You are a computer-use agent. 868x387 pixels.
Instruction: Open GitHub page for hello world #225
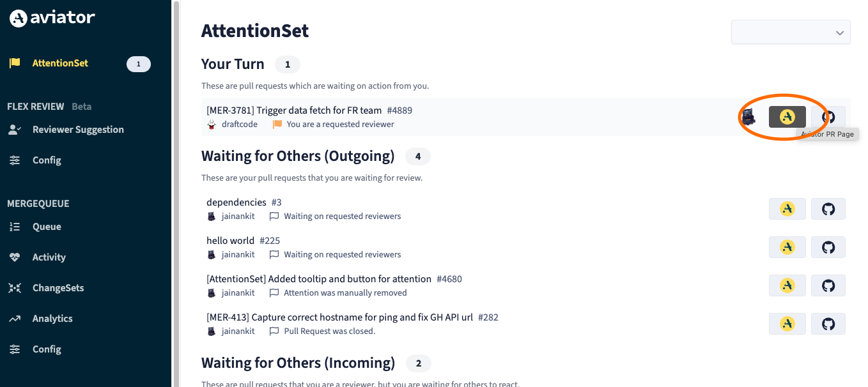828,247
